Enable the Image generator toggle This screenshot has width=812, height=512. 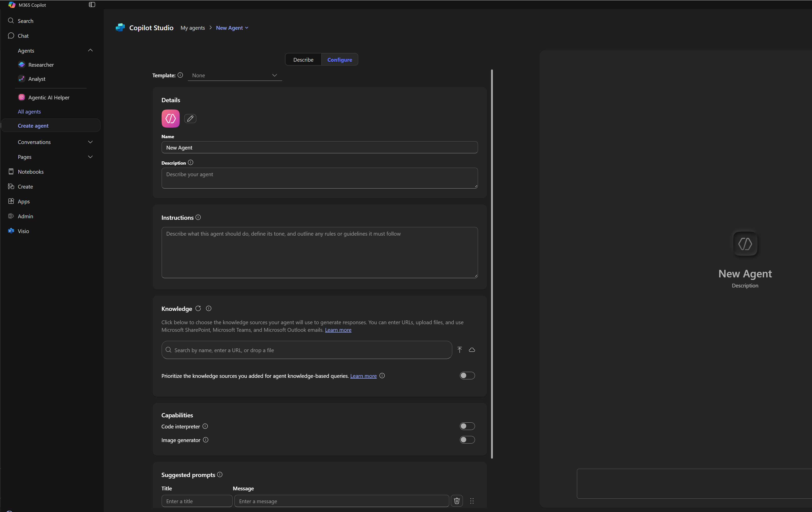point(467,440)
